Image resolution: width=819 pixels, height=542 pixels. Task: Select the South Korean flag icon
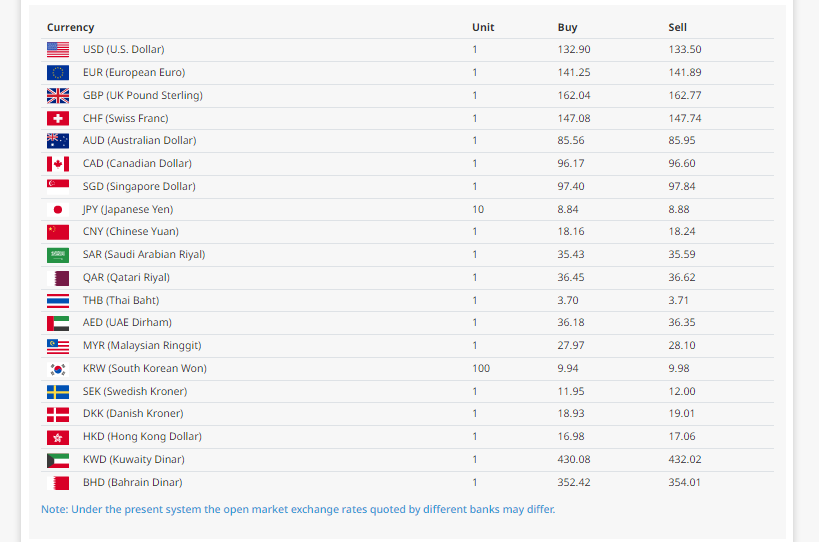click(58, 368)
